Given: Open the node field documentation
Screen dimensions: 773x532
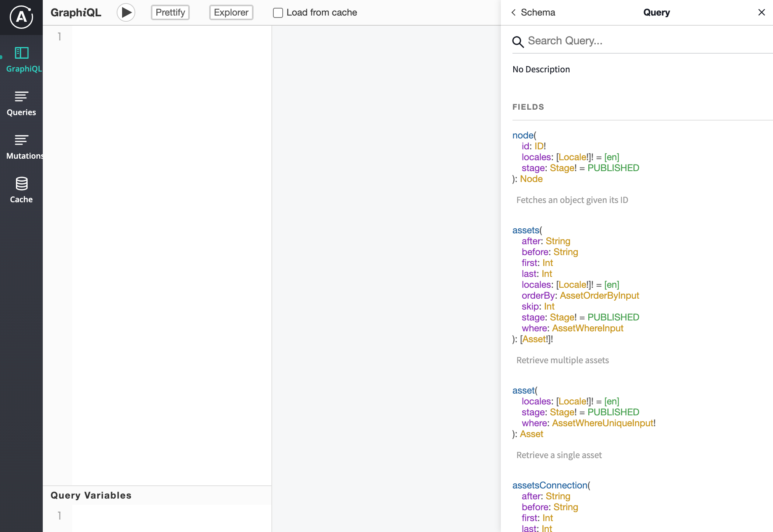Looking at the screenshot, I should 523,135.
